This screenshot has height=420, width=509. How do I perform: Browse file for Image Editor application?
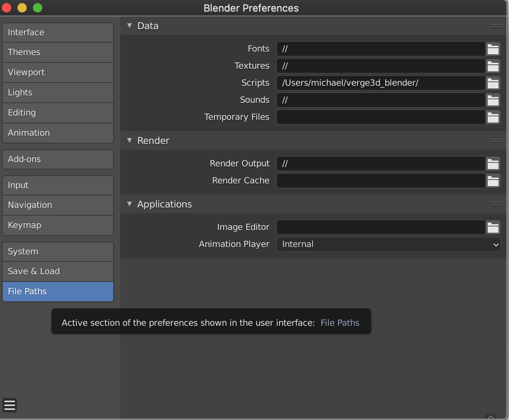493,227
